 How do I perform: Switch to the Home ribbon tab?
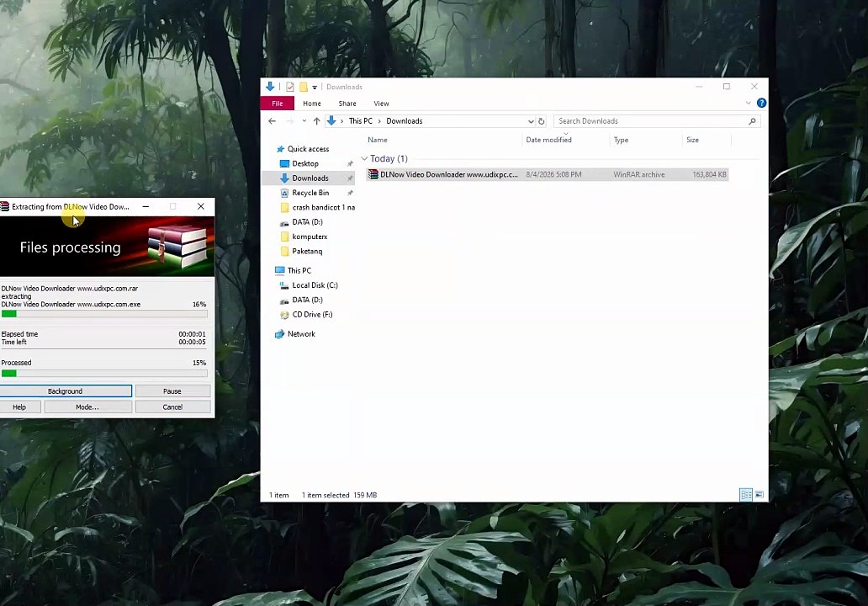(x=312, y=104)
